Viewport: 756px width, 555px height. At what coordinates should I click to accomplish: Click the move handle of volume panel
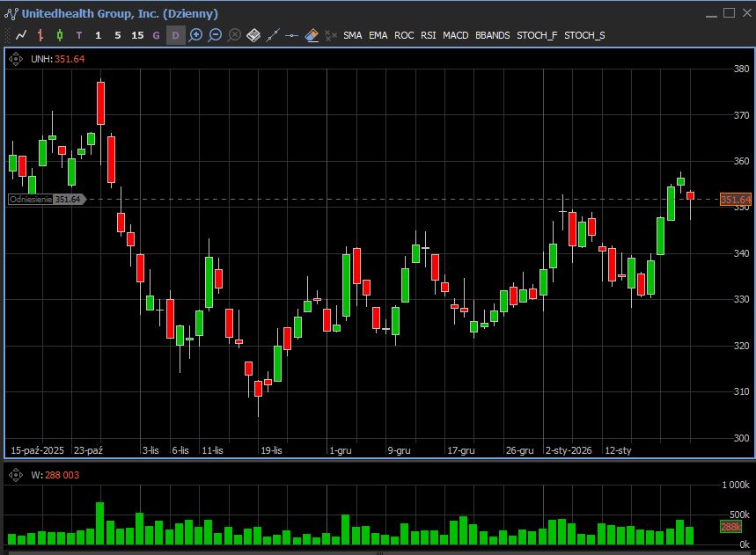[16, 475]
